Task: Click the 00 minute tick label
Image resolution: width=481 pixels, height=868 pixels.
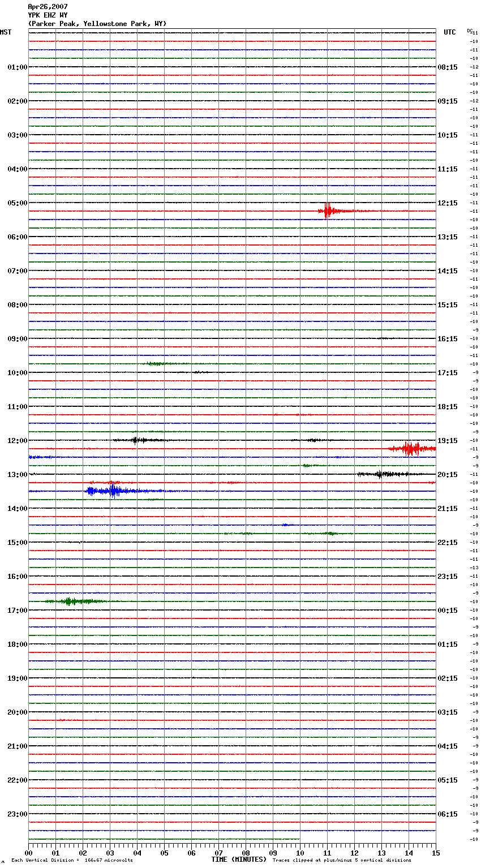Action: click(28, 853)
